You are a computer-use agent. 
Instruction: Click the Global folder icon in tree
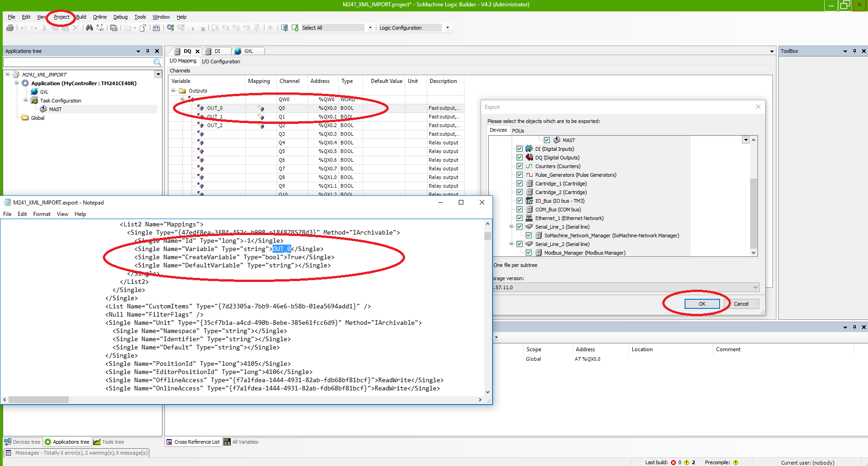[25, 118]
